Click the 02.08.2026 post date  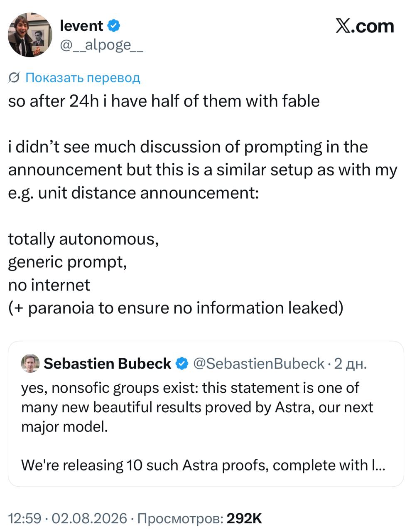pyautogui.click(x=89, y=518)
